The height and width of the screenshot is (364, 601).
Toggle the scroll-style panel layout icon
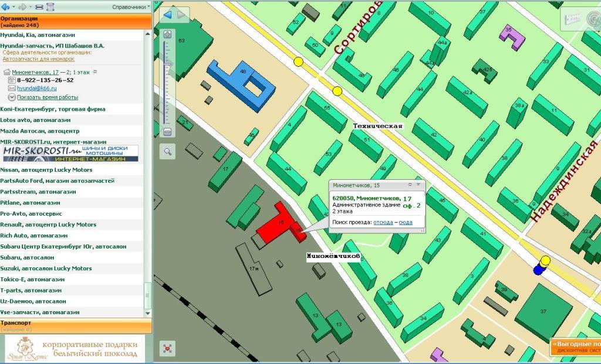click(x=50, y=7)
